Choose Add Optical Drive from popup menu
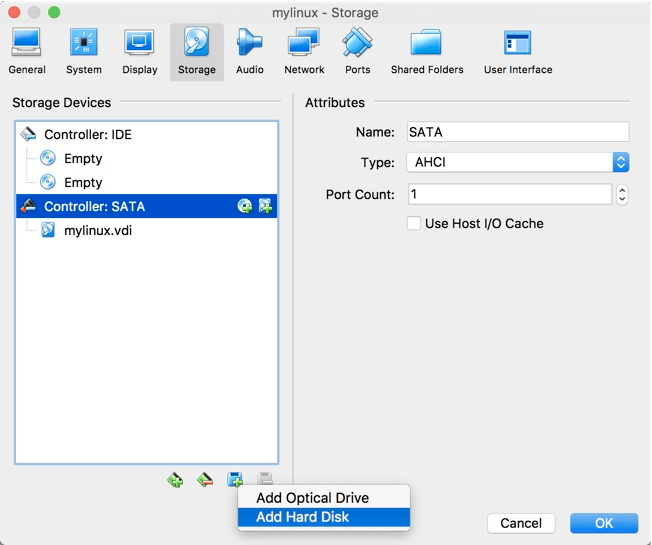The height and width of the screenshot is (545, 652). 324,498
